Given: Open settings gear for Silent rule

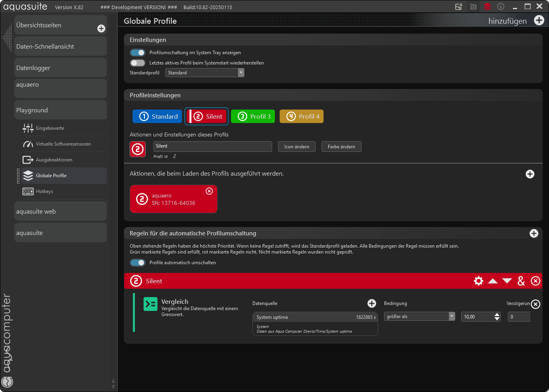Looking at the screenshot, I should pos(479,281).
